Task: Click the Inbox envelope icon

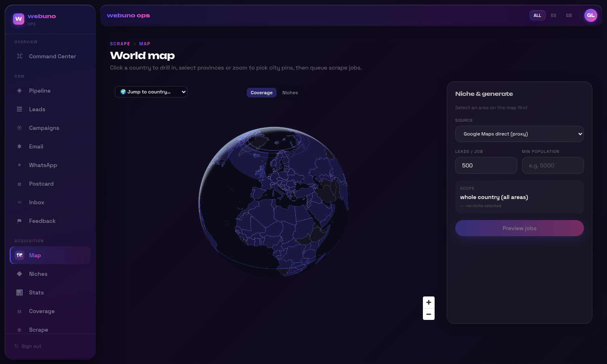Action: click(19, 202)
